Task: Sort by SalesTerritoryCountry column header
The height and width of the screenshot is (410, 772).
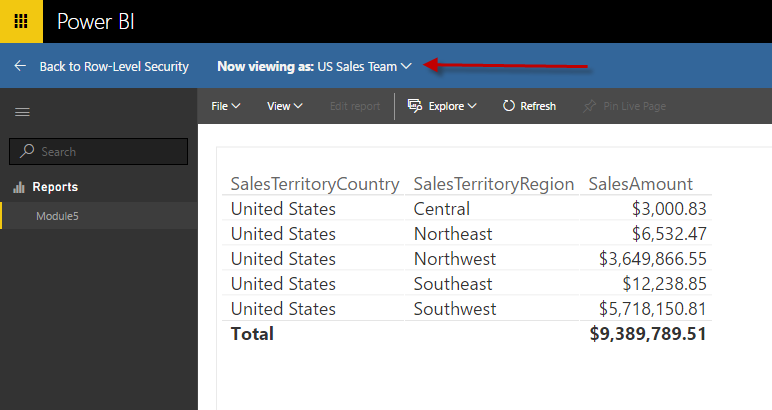Action: click(315, 184)
